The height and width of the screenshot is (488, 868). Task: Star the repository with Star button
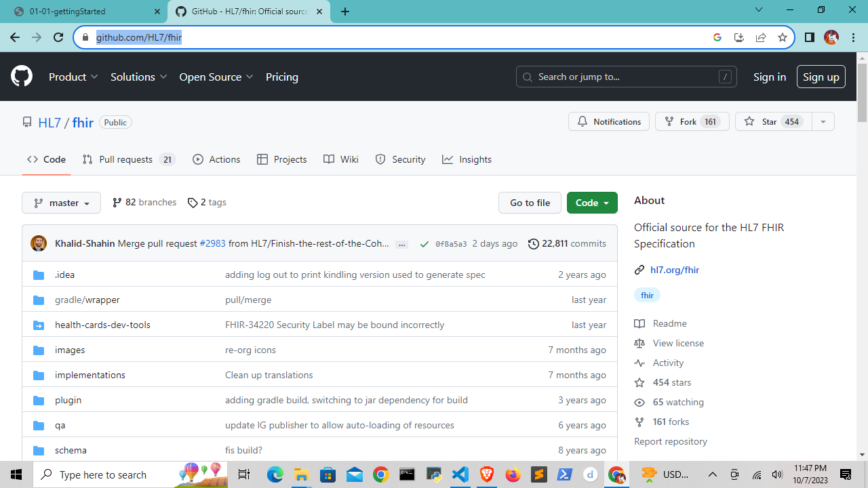773,121
